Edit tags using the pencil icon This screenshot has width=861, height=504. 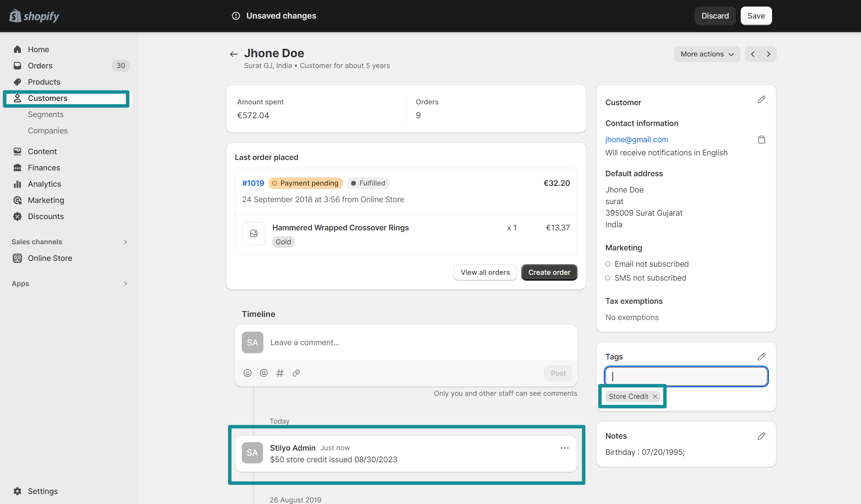pos(762,356)
